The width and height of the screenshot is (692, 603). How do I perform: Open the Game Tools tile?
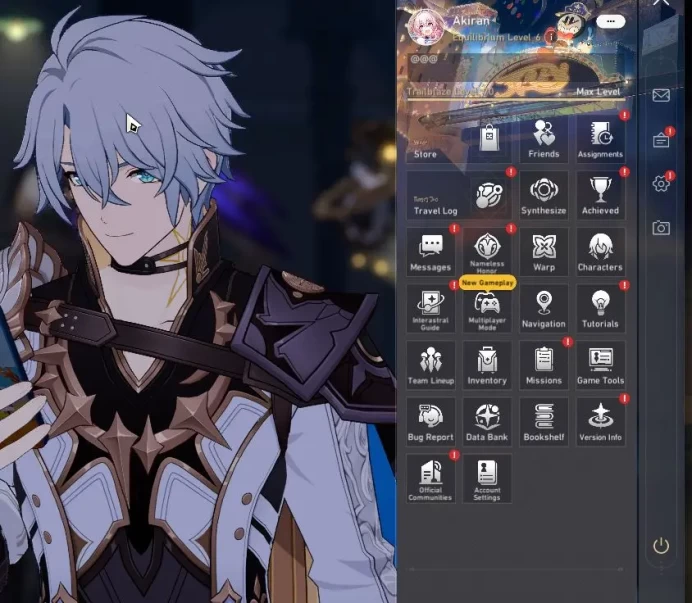(x=600, y=365)
